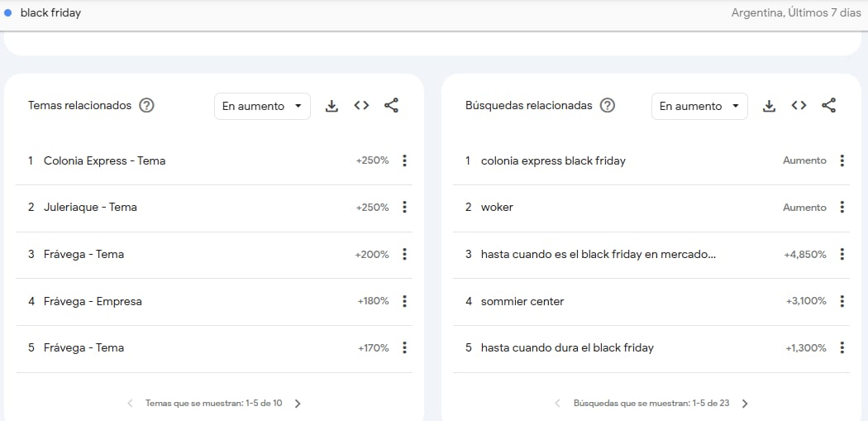Open colonia express black friday search
Image resolution: width=868 pixels, height=421 pixels.
coord(553,160)
